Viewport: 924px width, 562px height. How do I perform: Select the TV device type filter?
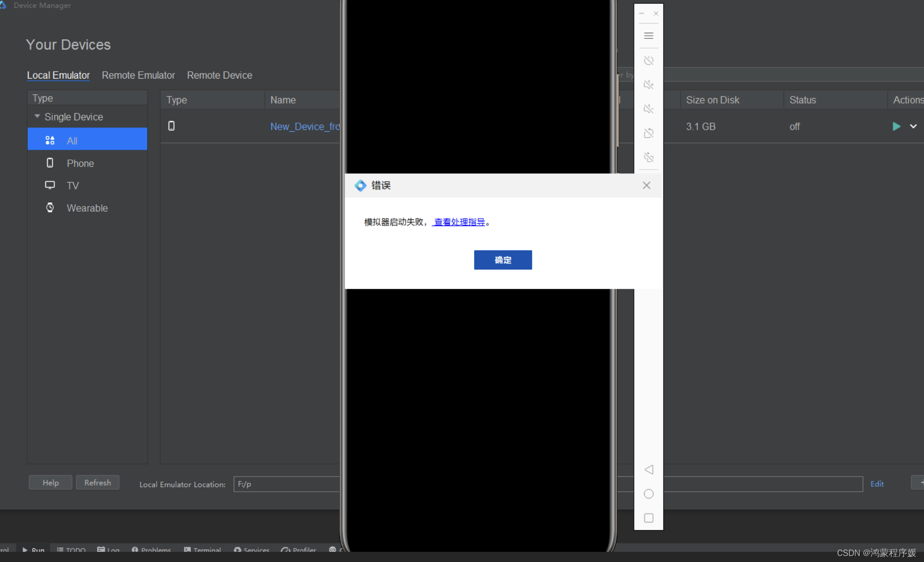click(73, 185)
